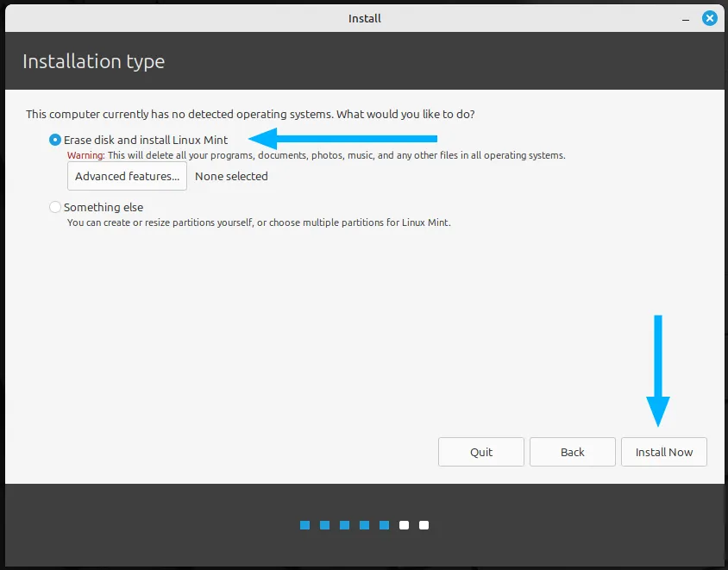The height and width of the screenshot is (570, 728).
Task: Choose the "Something else" radio option
Action: pyautogui.click(x=56, y=207)
